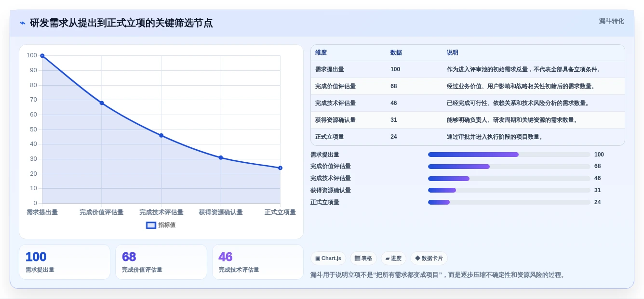Click the 表格 tag chip
The image size is (644, 299).
[363, 258]
